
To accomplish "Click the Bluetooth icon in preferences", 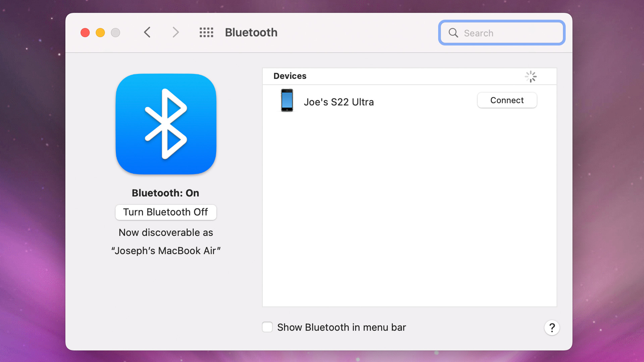I will (x=165, y=124).
